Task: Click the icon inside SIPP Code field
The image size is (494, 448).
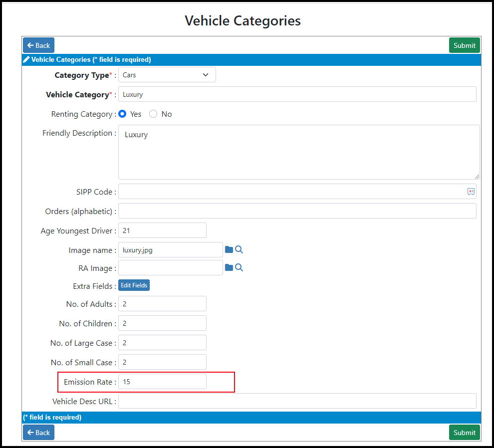Action: pyautogui.click(x=471, y=192)
